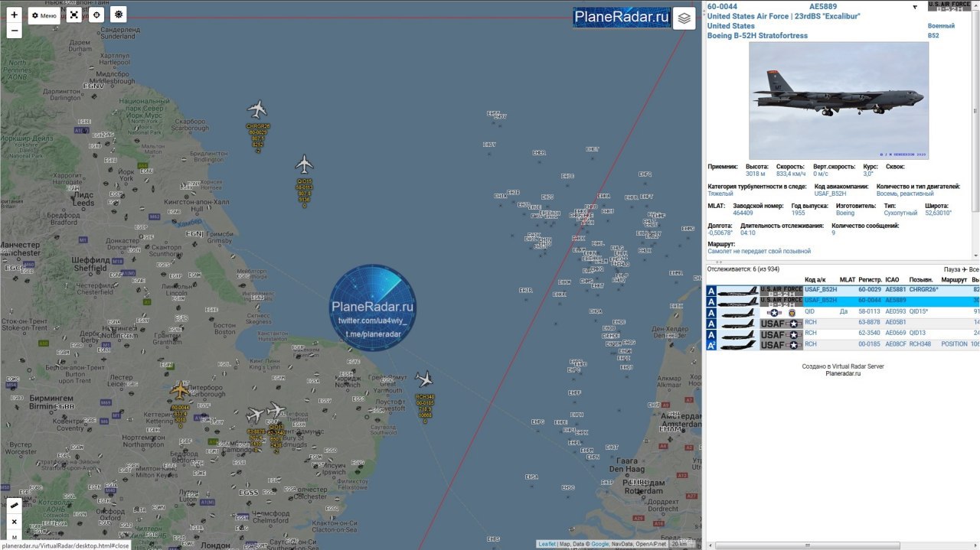This screenshot has width=980, height=550.
Task: Click the A² category icon in RCH348 row
Action: 711,345
